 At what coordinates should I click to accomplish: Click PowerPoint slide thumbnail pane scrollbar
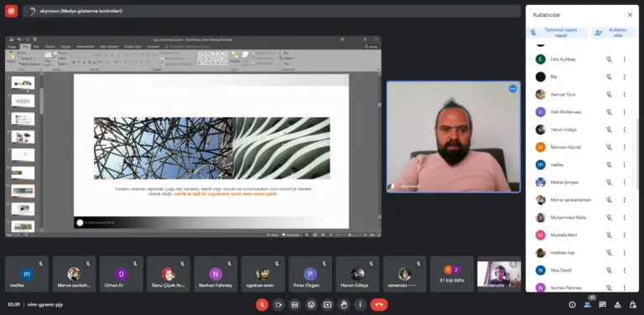pyautogui.click(x=41, y=101)
